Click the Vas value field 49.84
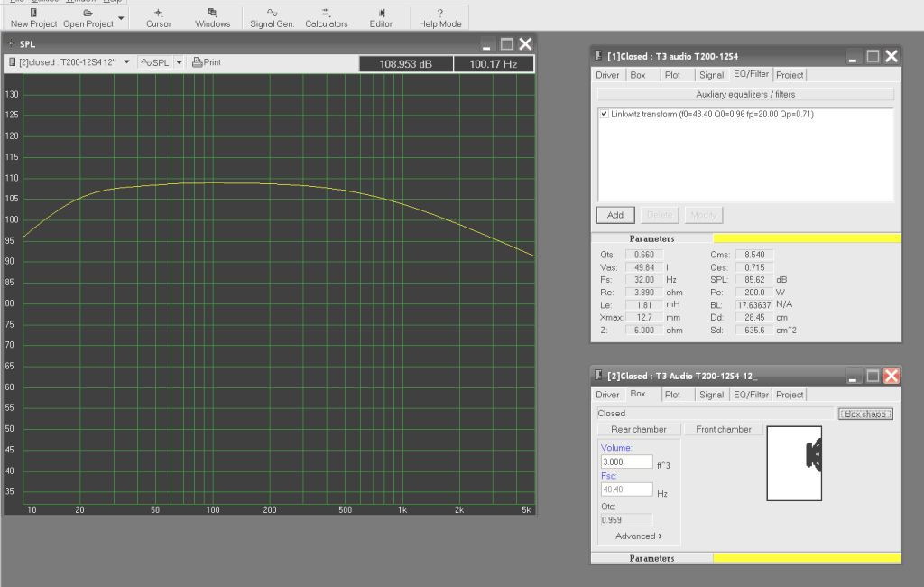 click(x=643, y=267)
